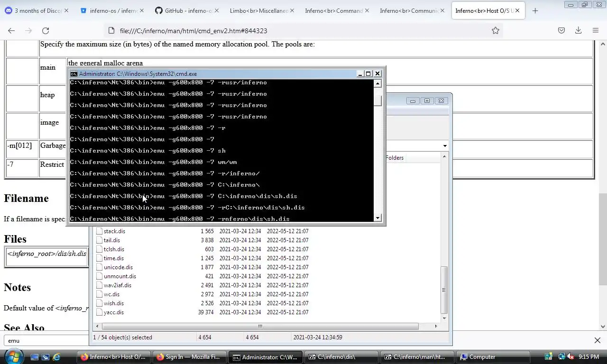Screen dimensions: 607x364
Task: Click the file icon beside yacc.dis
Action: pyautogui.click(x=99, y=312)
